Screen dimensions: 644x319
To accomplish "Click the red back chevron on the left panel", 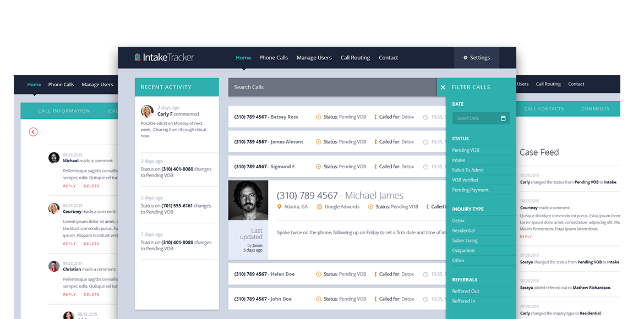I will point(33,132).
